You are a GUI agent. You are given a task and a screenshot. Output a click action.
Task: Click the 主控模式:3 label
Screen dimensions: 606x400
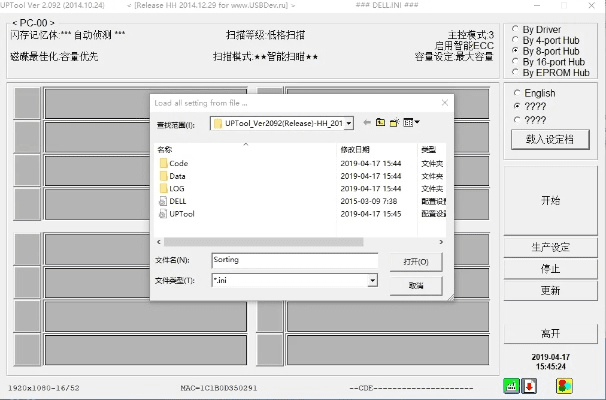471,35
